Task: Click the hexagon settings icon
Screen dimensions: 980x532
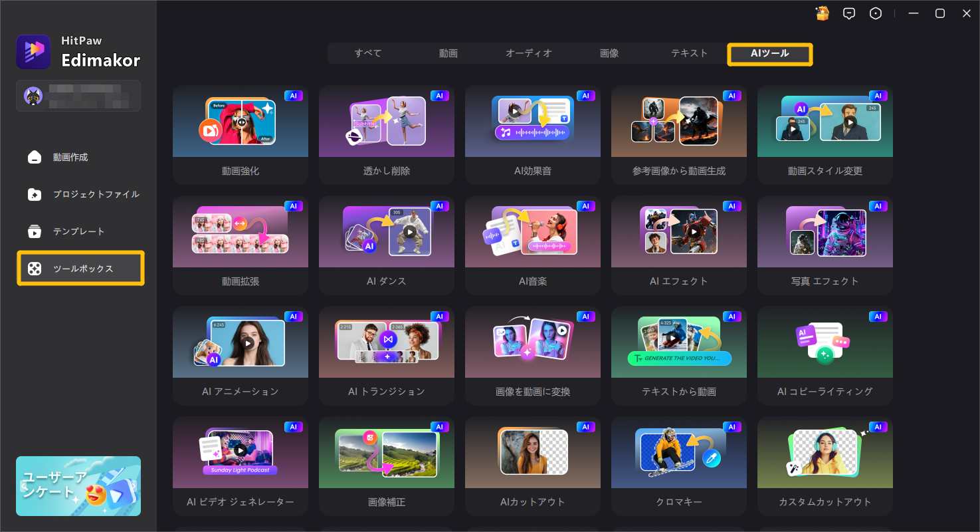Action: (x=876, y=13)
